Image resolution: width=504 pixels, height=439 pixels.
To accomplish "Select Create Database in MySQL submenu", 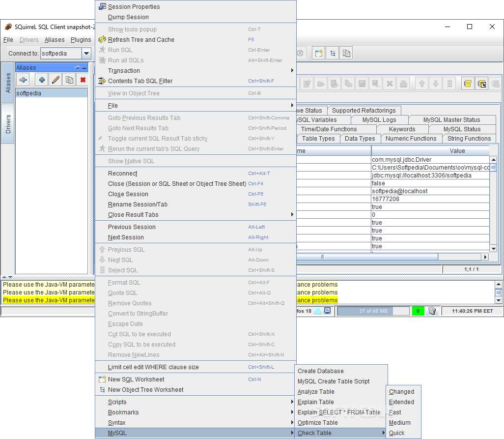I will [341, 371].
